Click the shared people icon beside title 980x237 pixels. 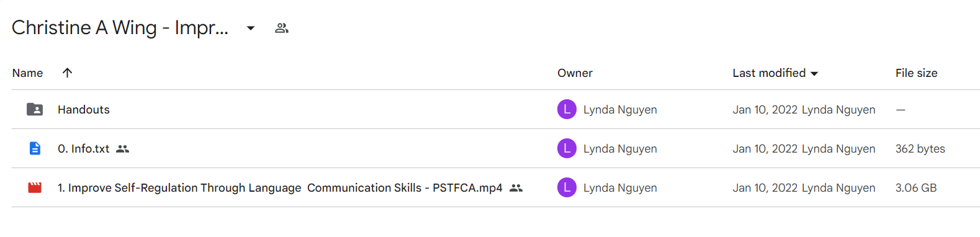(x=282, y=28)
